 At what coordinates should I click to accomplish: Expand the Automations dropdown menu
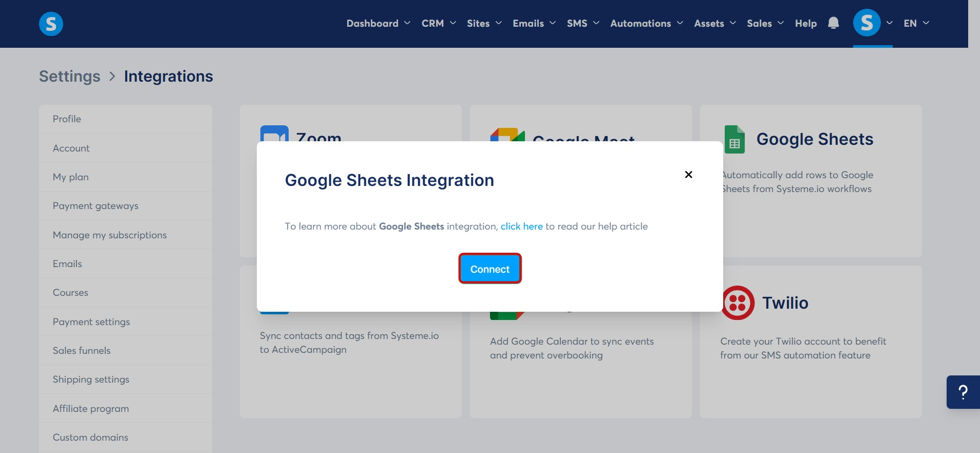[647, 23]
